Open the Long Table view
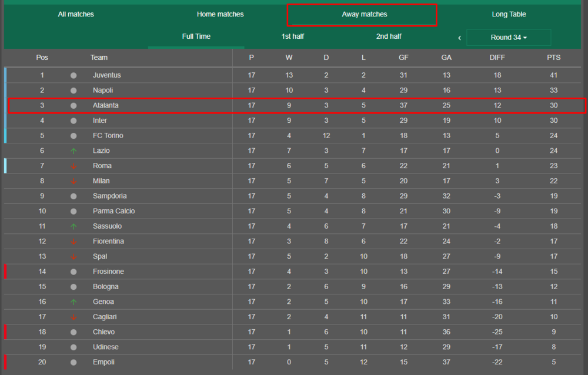This screenshot has height=375, width=588. 509,14
